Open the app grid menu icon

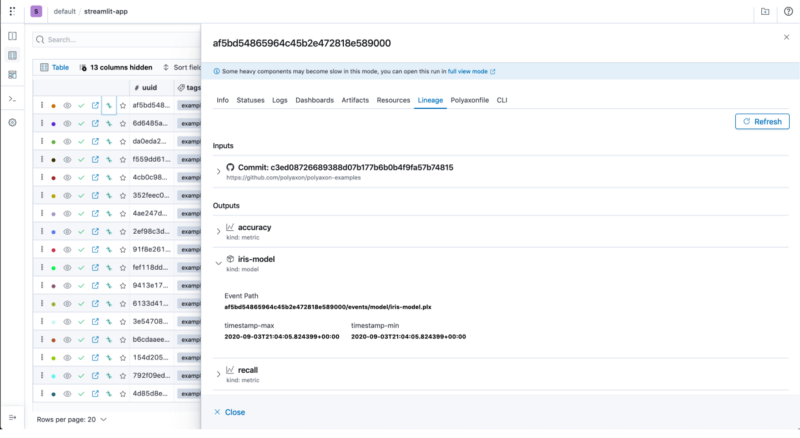click(12, 11)
